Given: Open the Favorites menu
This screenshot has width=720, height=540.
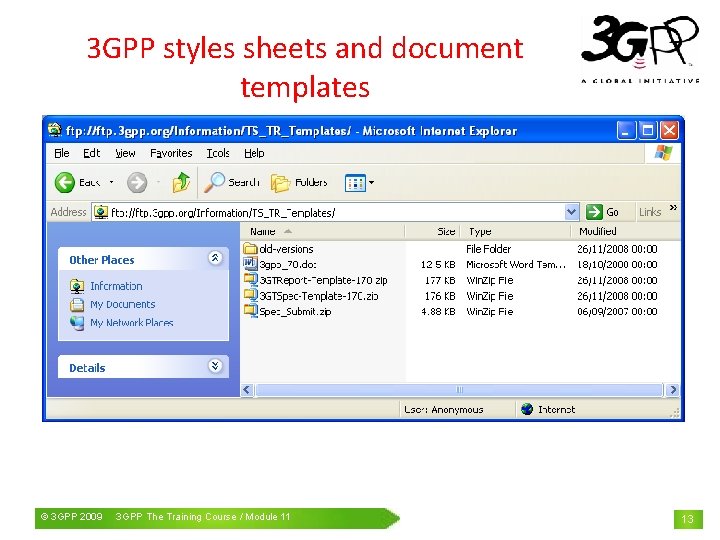Looking at the screenshot, I should (x=171, y=153).
